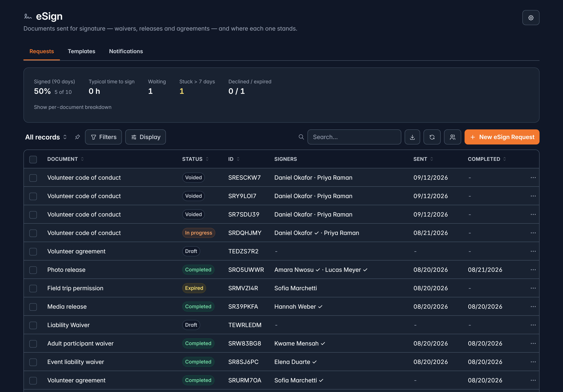This screenshot has height=392, width=563.
Task: Focus the Search input field
Action: [354, 137]
